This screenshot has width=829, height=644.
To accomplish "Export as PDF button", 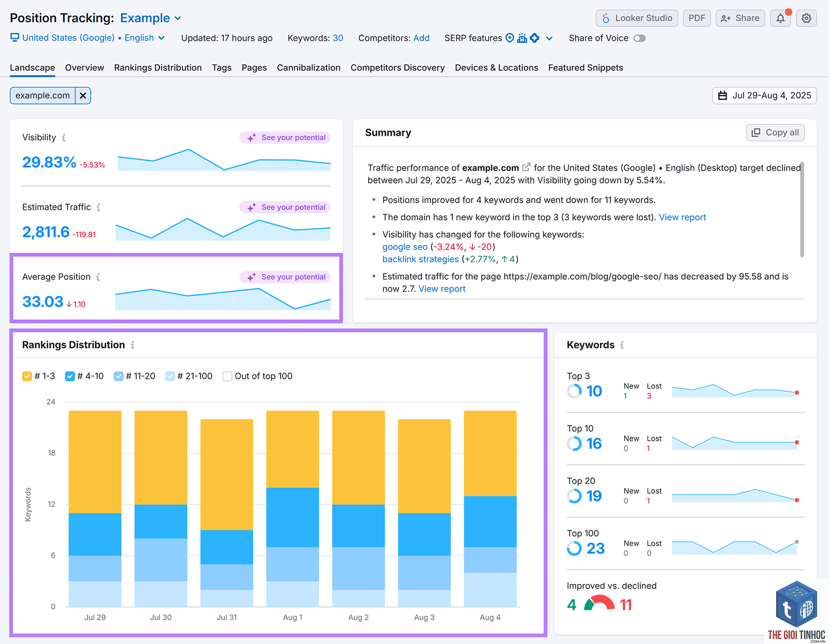I will (x=696, y=18).
